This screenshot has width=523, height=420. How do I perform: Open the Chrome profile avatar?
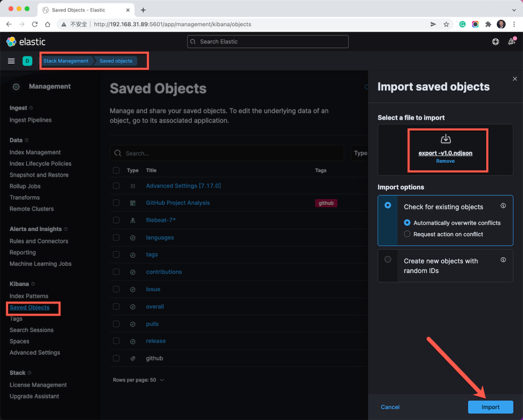[x=501, y=24]
